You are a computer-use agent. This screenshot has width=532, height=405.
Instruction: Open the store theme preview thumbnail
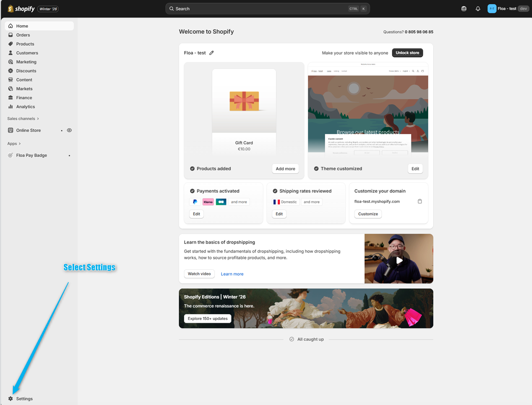(x=368, y=110)
